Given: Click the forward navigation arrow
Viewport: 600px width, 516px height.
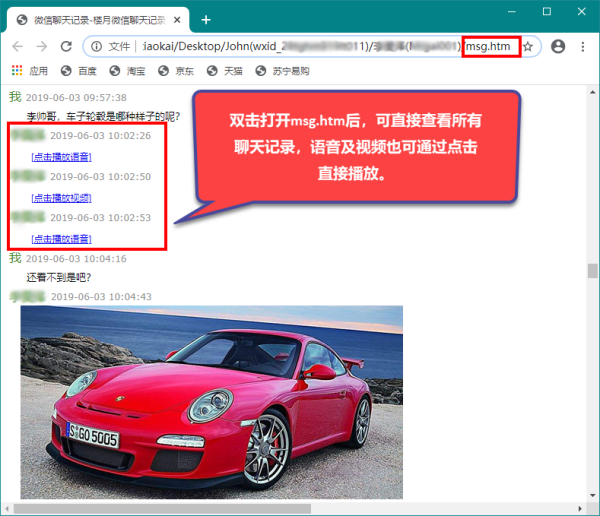Looking at the screenshot, I should [x=42, y=47].
